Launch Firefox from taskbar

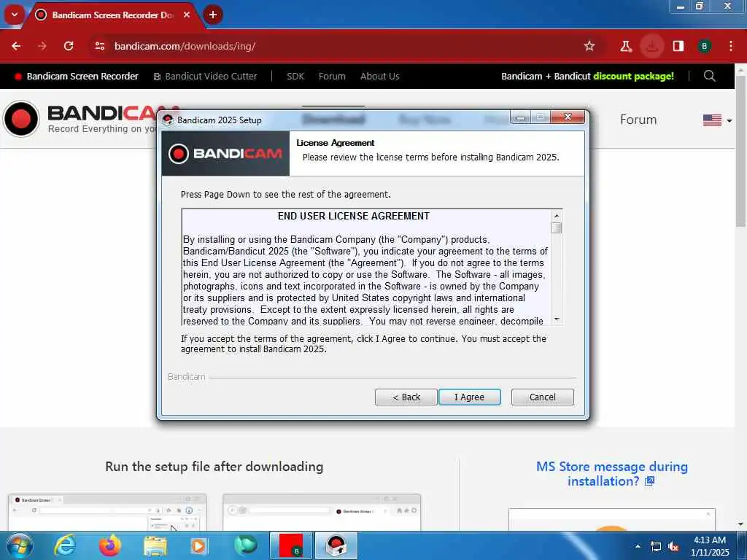coord(109,545)
